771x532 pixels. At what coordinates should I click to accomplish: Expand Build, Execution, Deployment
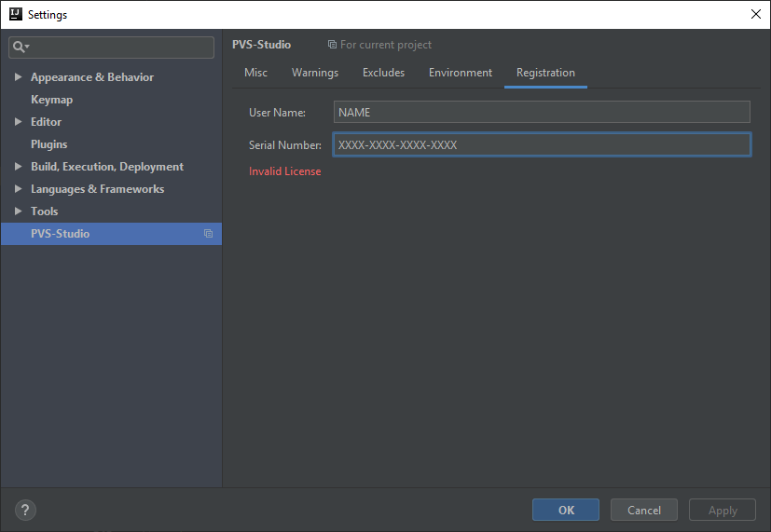pyautogui.click(x=19, y=167)
